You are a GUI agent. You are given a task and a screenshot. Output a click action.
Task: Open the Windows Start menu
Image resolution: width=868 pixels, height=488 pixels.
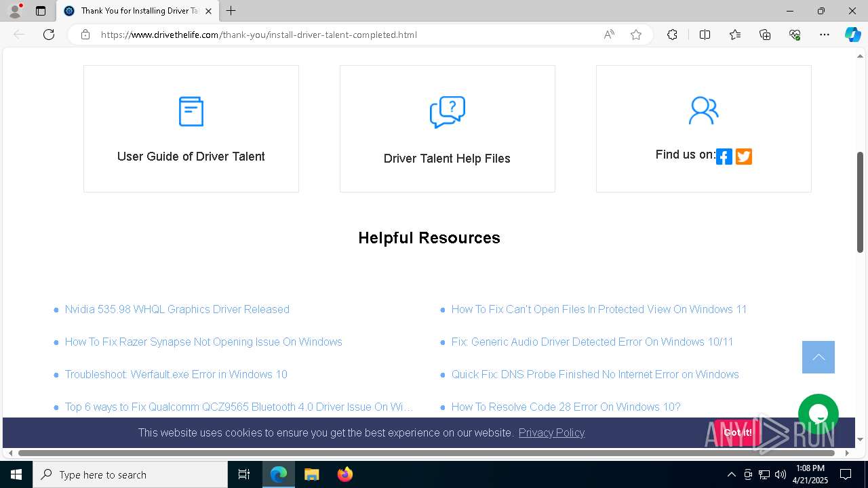coord(16,474)
